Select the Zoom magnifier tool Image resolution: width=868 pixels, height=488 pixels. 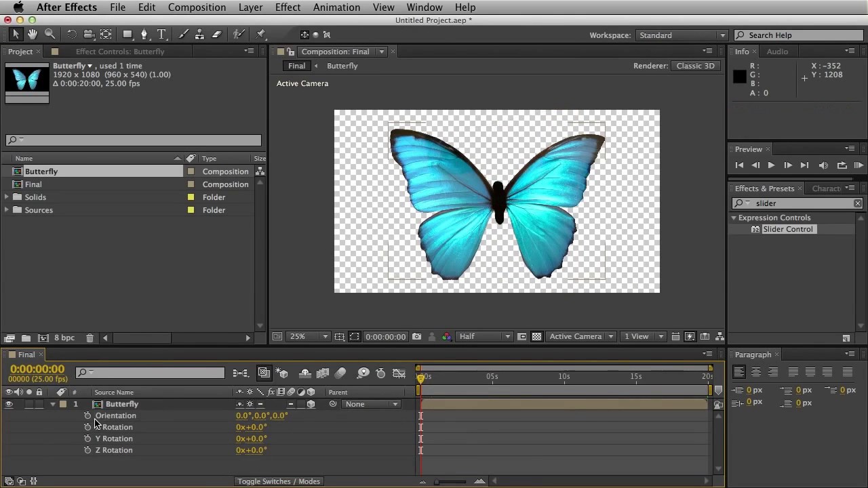click(x=50, y=34)
